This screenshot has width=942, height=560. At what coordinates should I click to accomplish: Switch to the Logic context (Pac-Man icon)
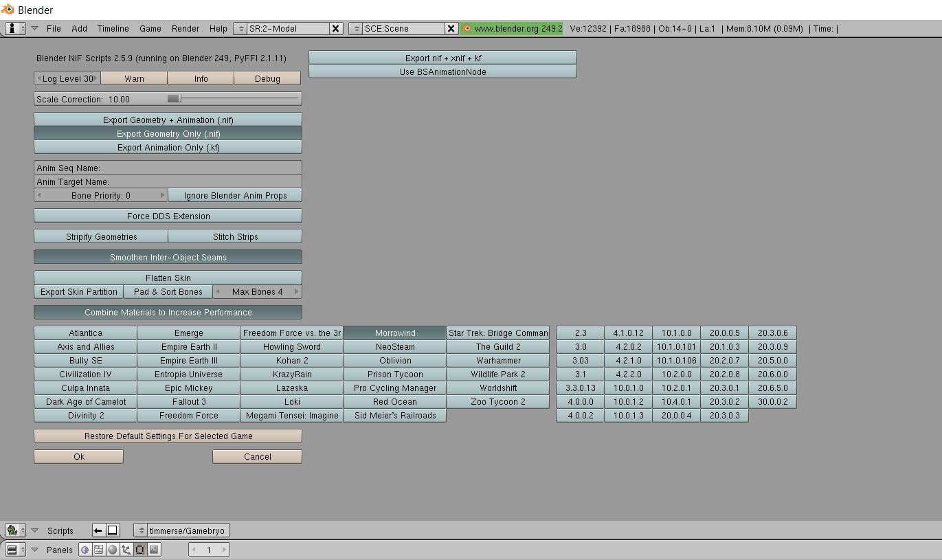(85, 550)
